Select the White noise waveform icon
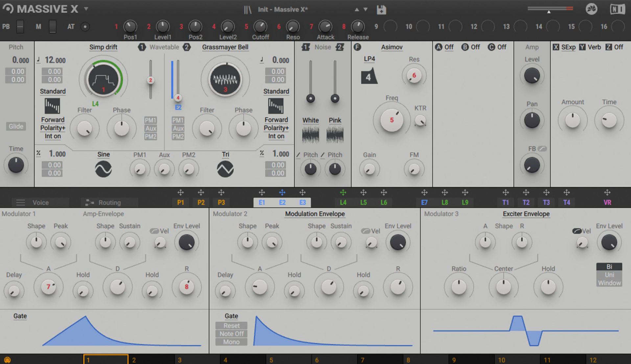This screenshot has height=364, width=631. click(x=310, y=134)
